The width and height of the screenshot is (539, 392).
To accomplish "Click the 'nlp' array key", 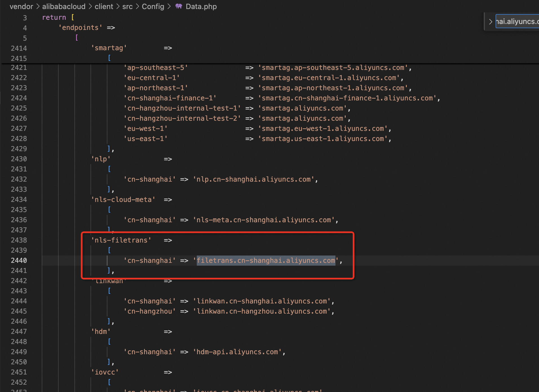I will (x=101, y=159).
